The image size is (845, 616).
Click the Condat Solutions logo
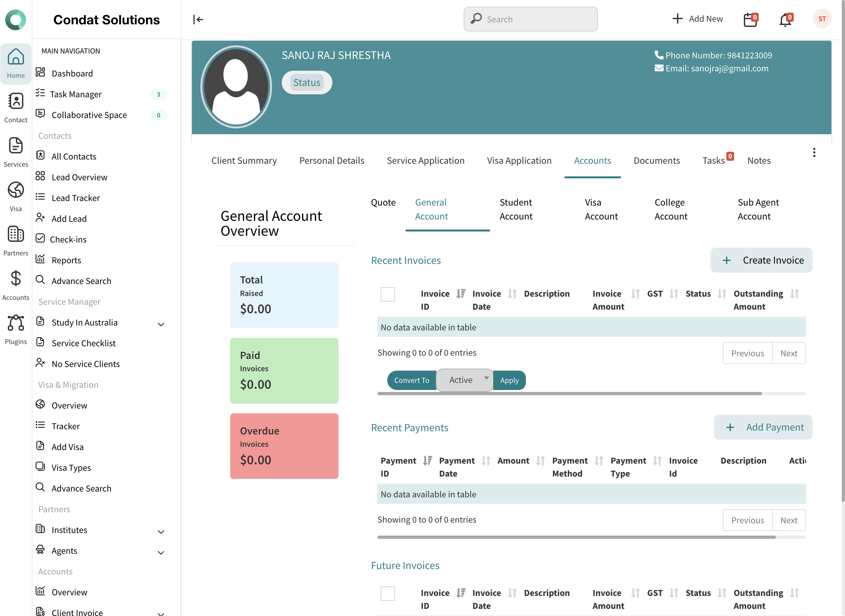tap(16, 19)
